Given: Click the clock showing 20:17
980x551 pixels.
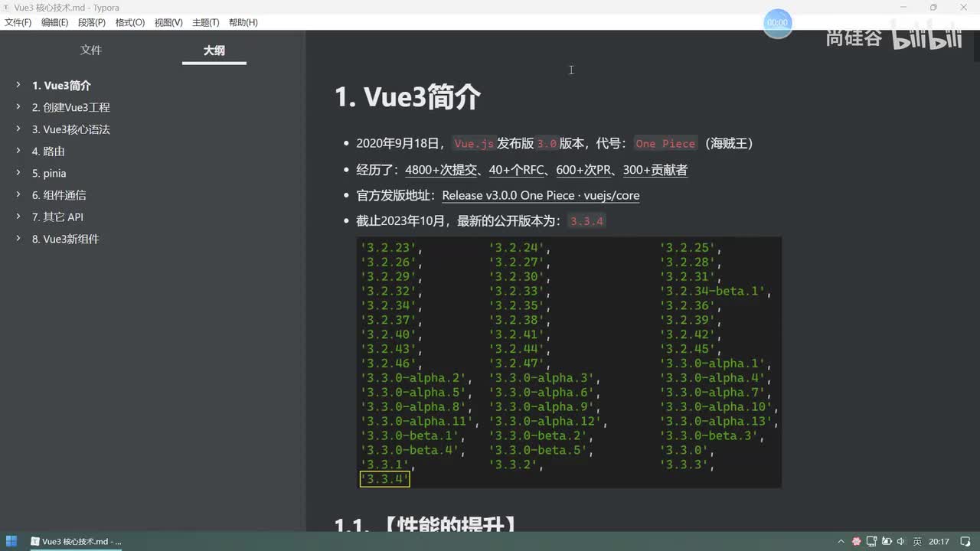Looking at the screenshot, I should point(939,541).
